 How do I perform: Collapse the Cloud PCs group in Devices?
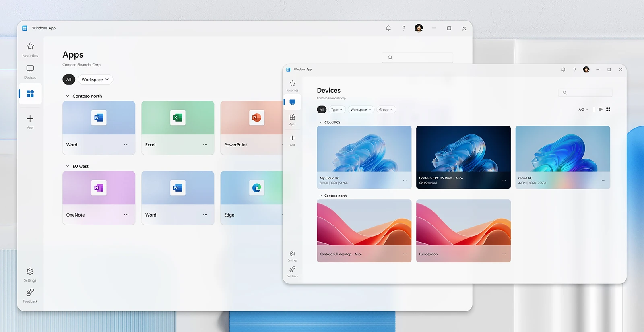point(321,122)
